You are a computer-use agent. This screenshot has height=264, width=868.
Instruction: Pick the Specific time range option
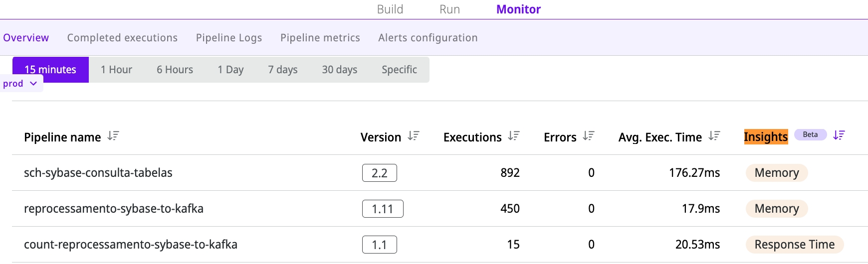[399, 70]
